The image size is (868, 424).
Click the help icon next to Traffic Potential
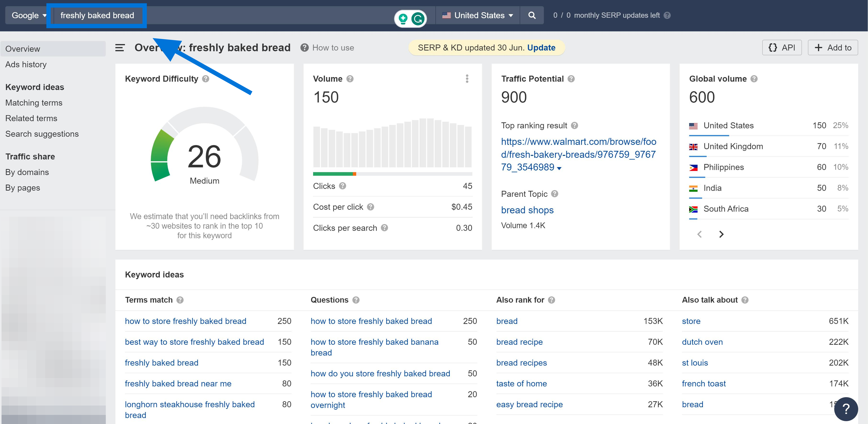[571, 79]
